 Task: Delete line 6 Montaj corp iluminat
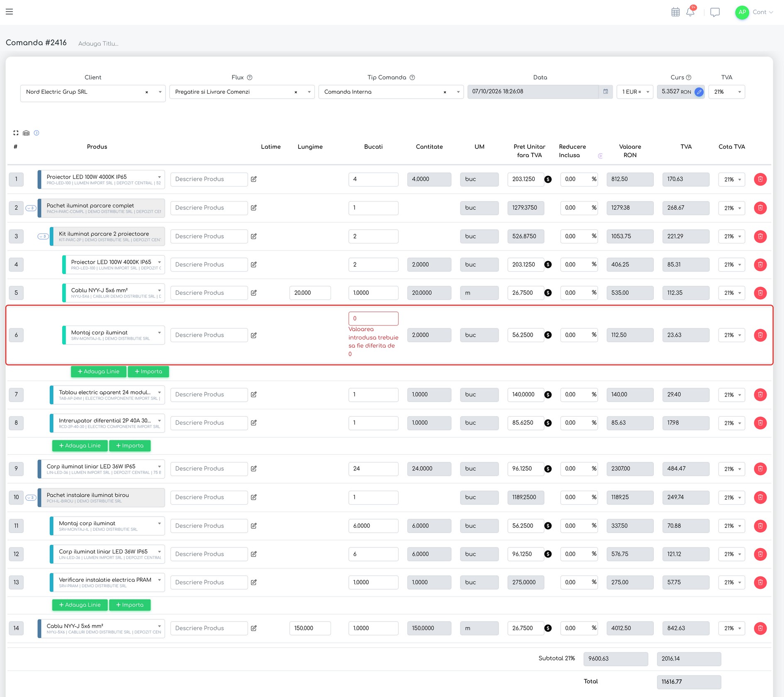click(x=760, y=335)
